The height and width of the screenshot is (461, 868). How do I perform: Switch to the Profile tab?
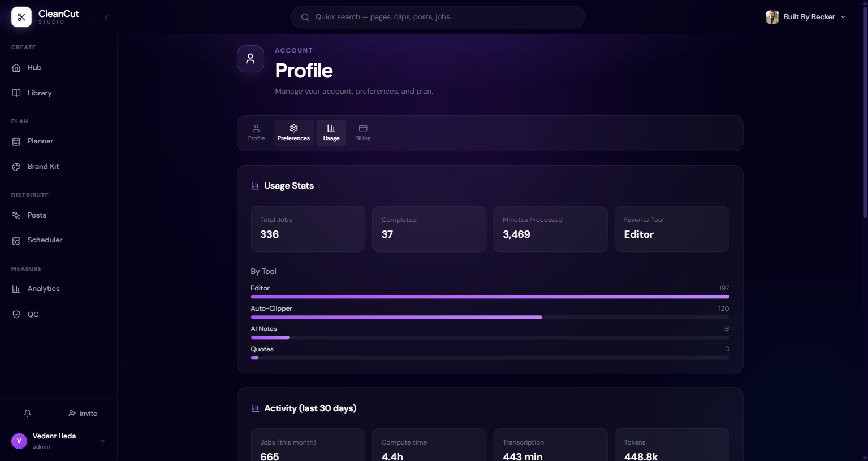256,133
